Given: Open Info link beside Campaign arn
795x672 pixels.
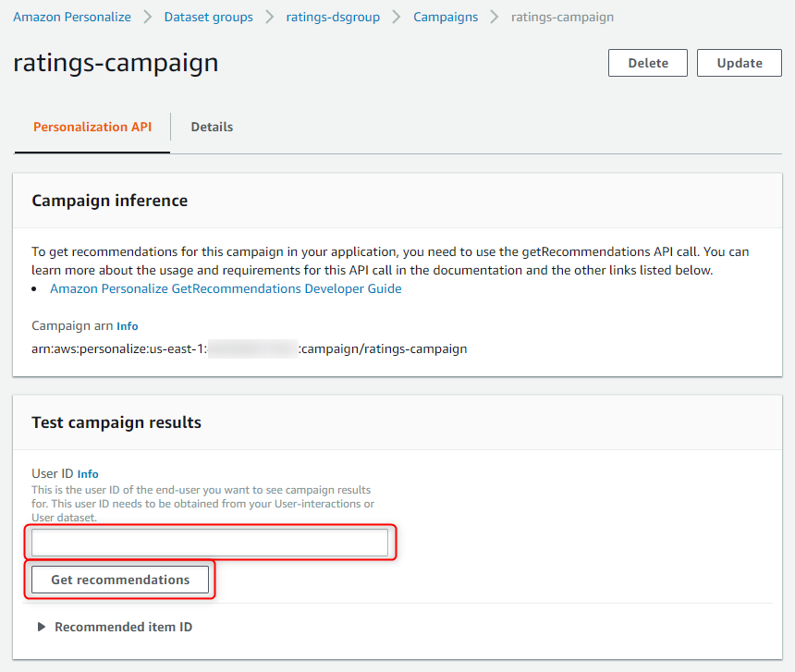Looking at the screenshot, I should coord(128,326).
